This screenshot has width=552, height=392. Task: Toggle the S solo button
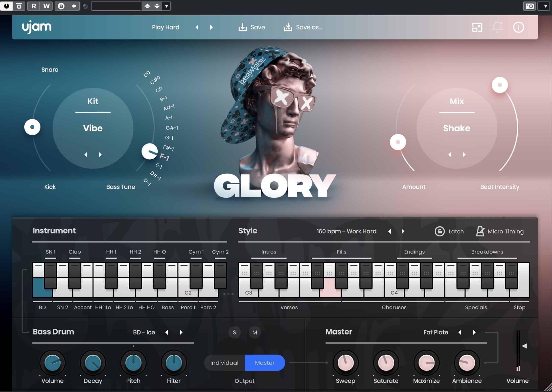pyautogui.click(x=234, y=332)
